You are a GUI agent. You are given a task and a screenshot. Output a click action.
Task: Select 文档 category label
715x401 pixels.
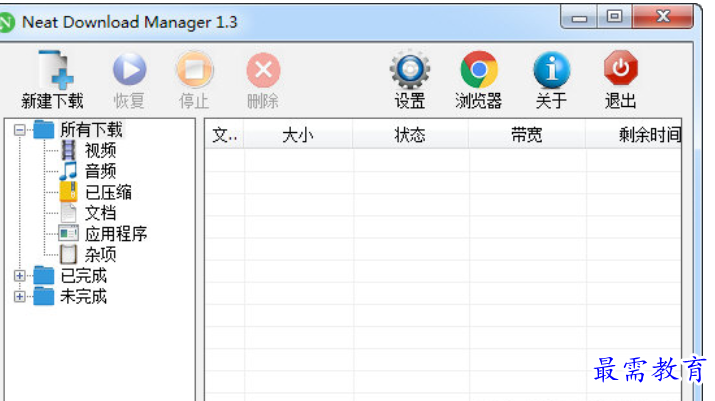[x=100, y=213]
